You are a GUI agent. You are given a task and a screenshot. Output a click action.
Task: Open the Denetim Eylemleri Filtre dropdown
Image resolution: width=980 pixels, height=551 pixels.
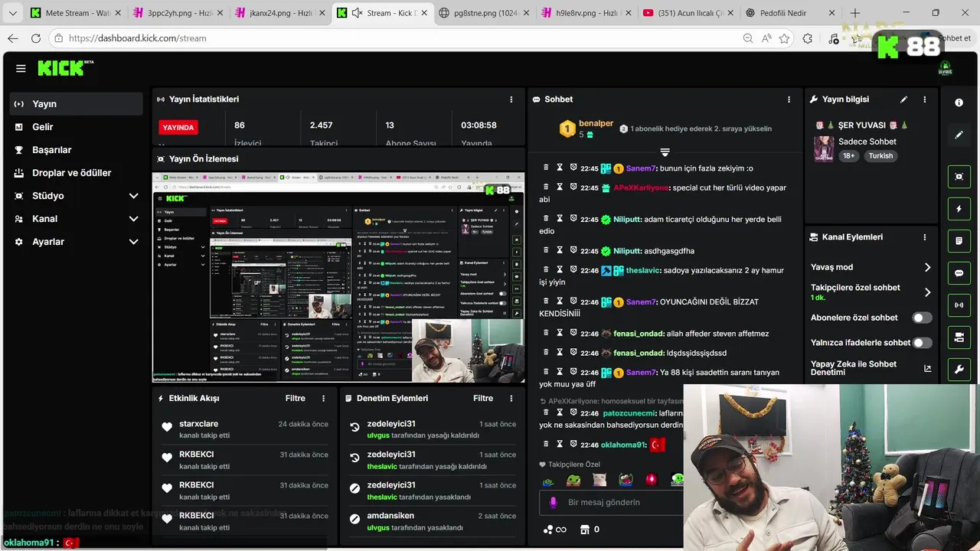(483, 399)
